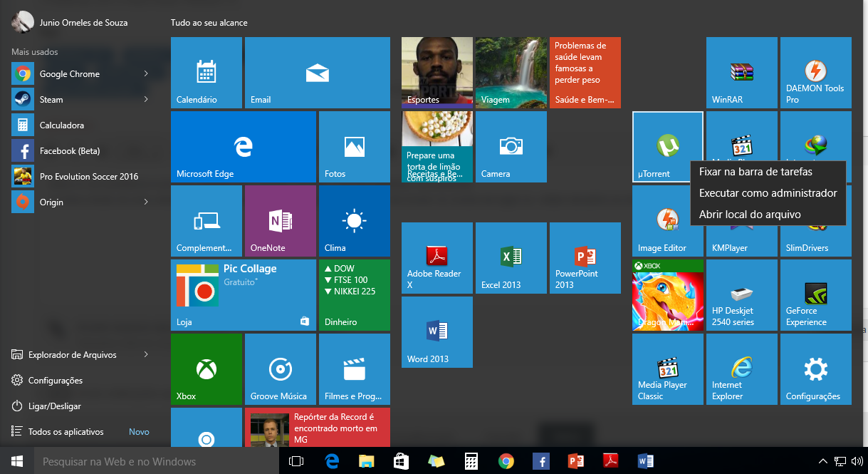Open the Email tile
This screenshot has width=868, height=474.
point(318,72)
